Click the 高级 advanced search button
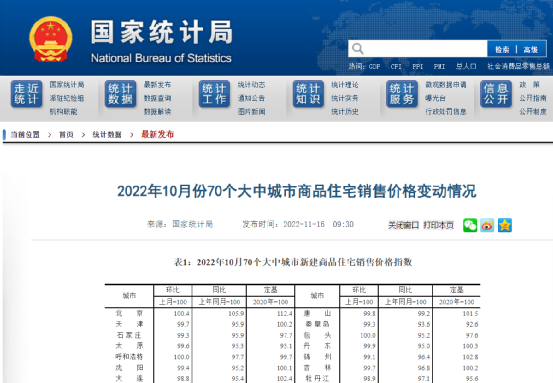553x383 pixels. (x=531, y=49)
